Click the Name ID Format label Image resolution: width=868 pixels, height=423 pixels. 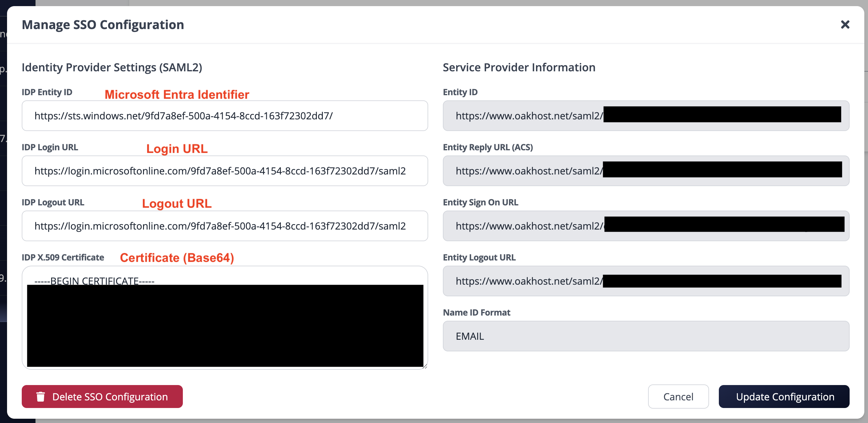pos(477,313)
